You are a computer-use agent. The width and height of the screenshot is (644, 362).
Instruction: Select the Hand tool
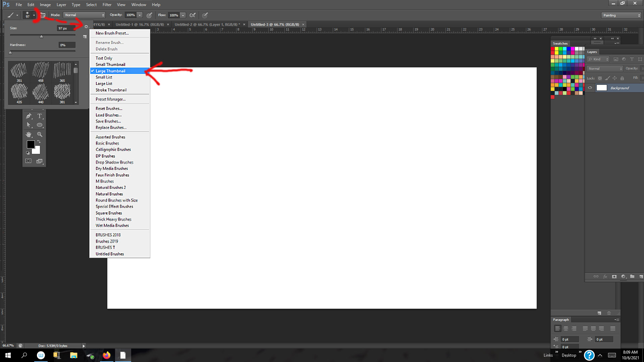(x=29, y=134)
